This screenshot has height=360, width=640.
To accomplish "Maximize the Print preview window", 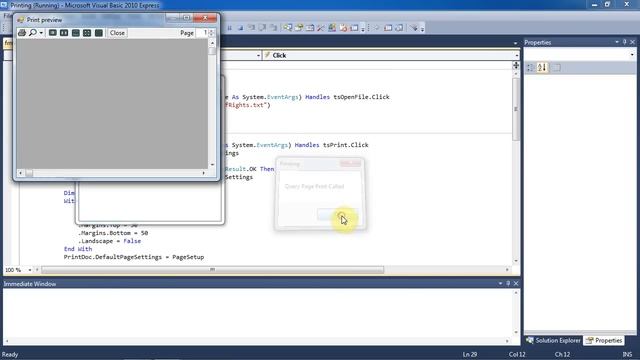I will pos(186,18).
